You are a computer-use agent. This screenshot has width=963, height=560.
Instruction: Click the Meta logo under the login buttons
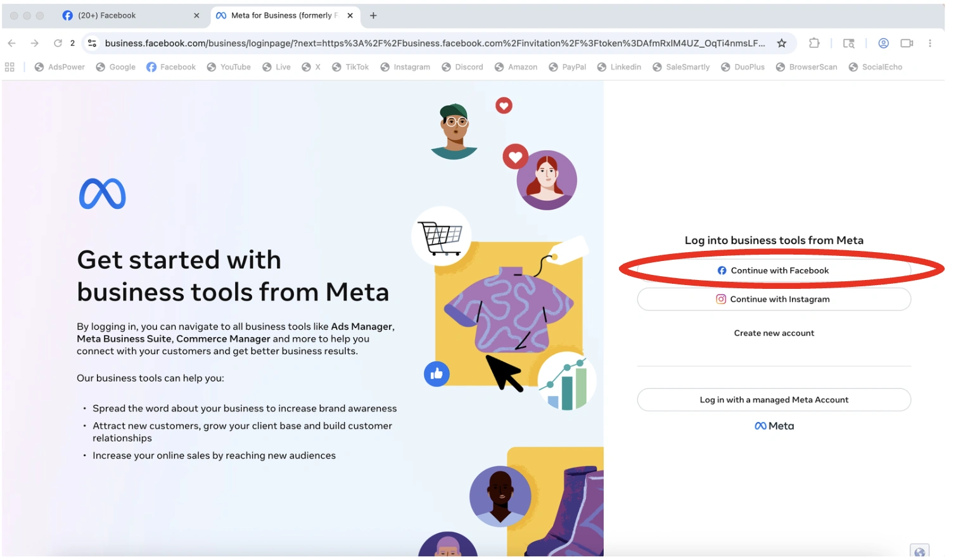(774, 426)
